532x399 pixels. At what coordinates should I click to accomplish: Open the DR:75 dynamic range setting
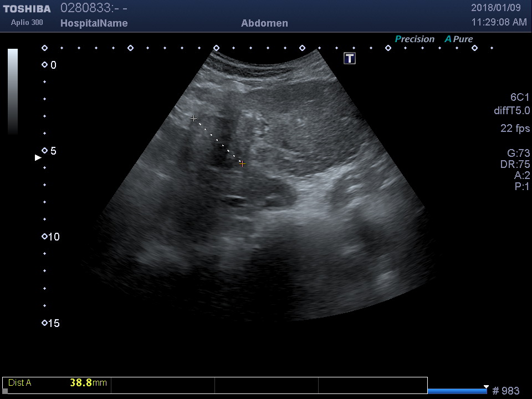point(515,165)
